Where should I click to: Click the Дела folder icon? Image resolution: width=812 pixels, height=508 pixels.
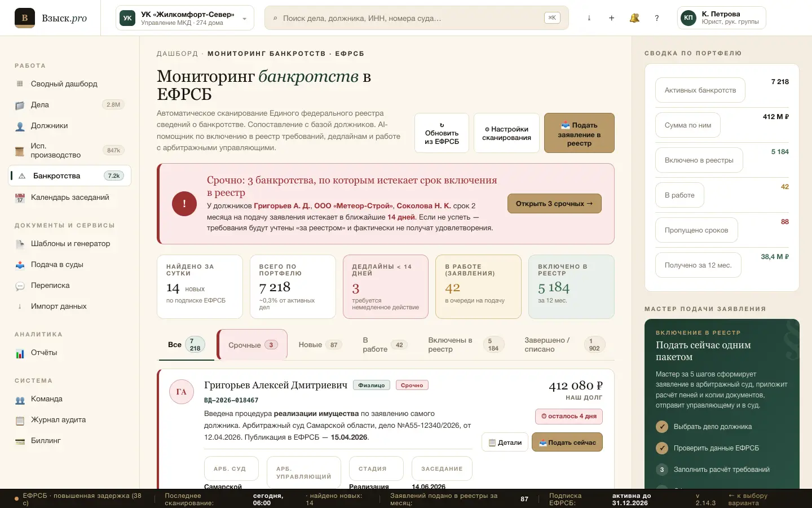click(20, 105)
